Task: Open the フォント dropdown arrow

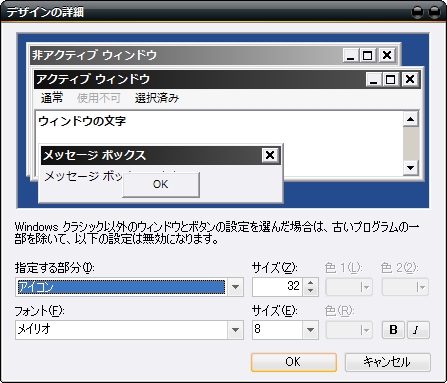Action: pyautogui.click(x=235, y=330)
